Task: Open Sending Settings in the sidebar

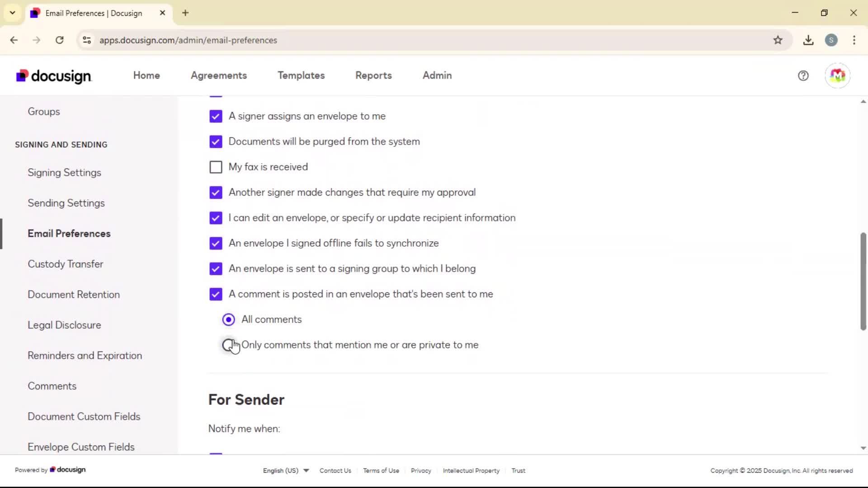Action: (66, 203)
